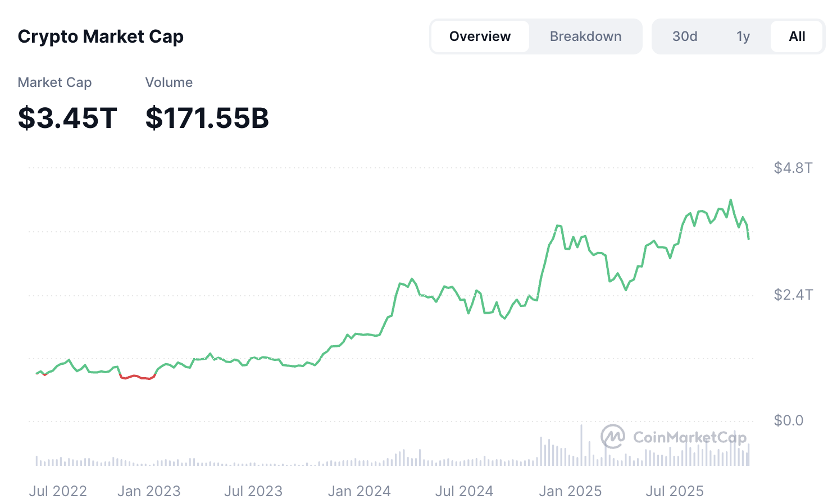Toggle the All time range option
The width and height of the screenshot is (837, 504).
(797, 36)
